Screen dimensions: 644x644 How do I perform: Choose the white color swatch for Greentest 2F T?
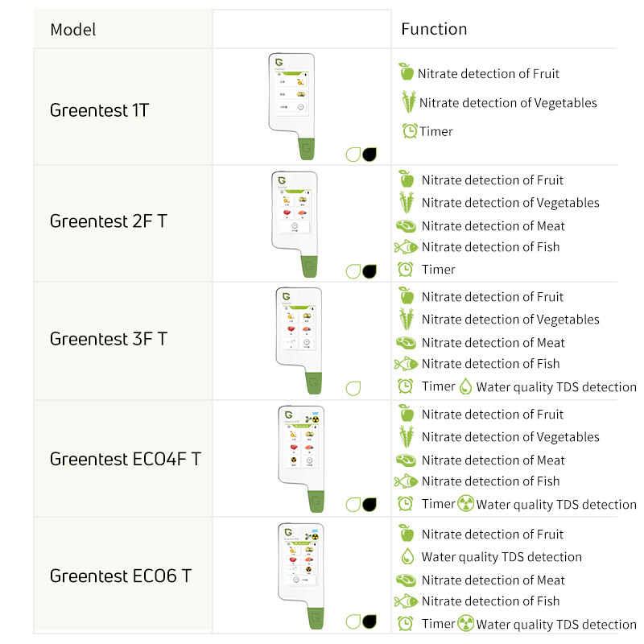[x=353, y=271]
